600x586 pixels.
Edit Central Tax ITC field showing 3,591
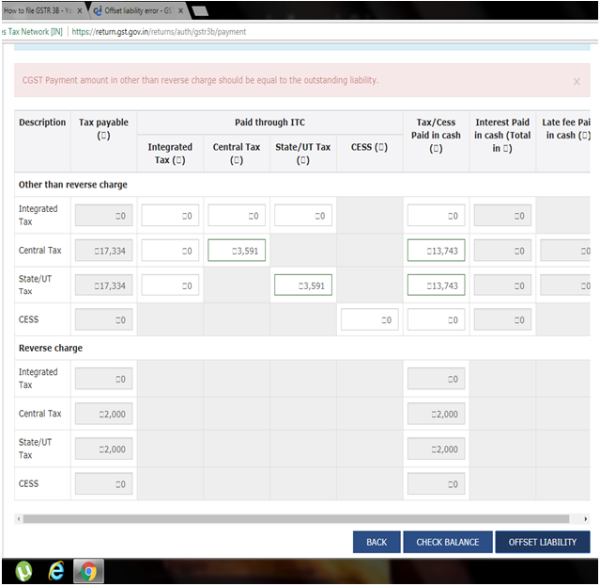pos(235,251)
